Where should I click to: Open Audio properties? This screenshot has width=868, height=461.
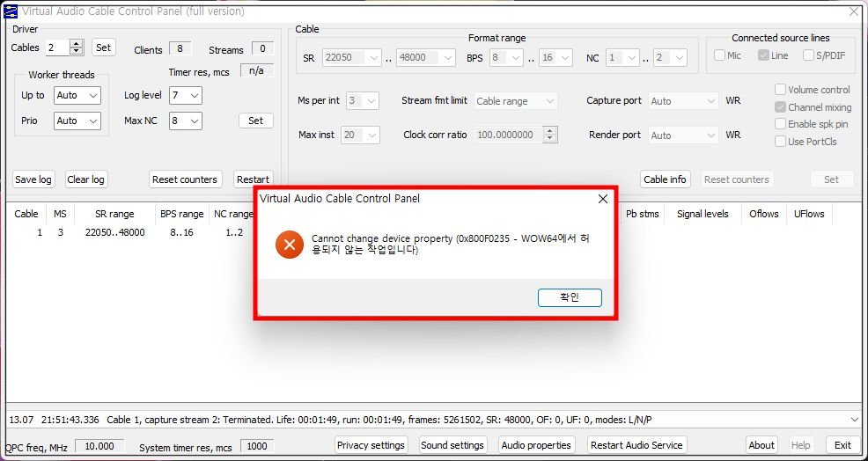536,445
